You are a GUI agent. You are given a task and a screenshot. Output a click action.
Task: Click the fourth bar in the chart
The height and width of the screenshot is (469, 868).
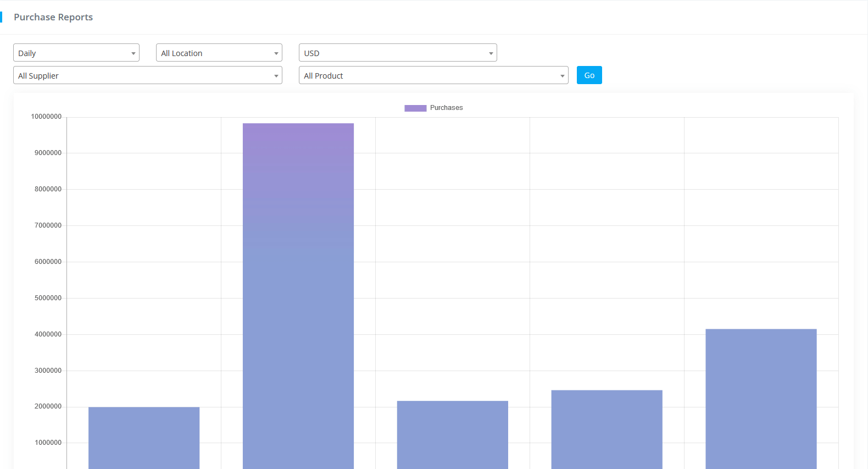pyautogui.click(x=607, y=429)
